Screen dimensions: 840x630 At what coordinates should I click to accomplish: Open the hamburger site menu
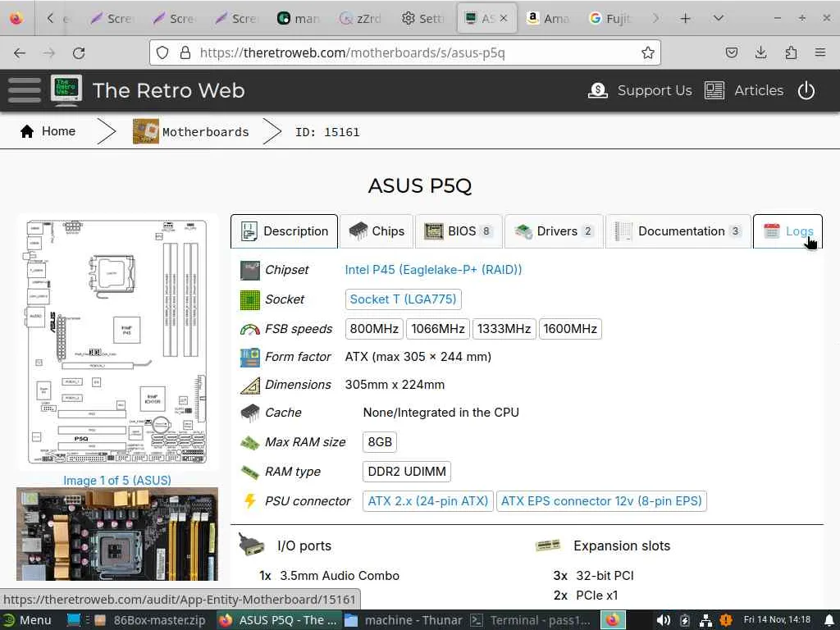pos(24,90)
